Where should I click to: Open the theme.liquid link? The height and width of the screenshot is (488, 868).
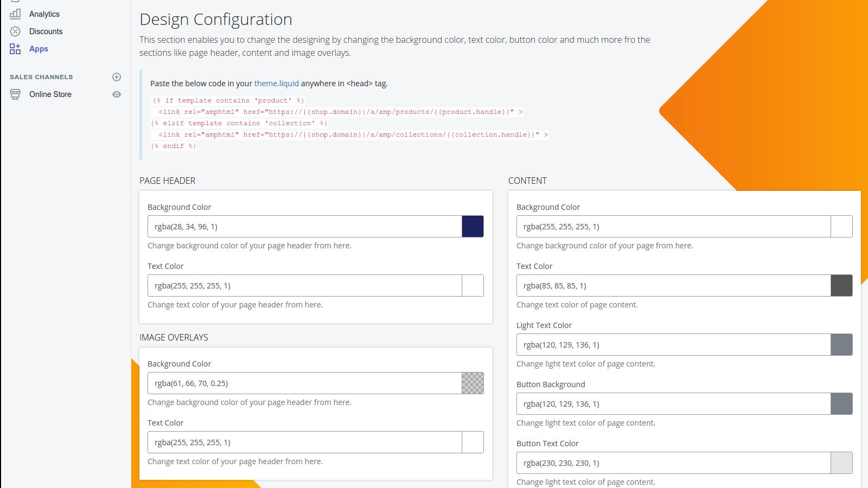(x=276, y=83)
